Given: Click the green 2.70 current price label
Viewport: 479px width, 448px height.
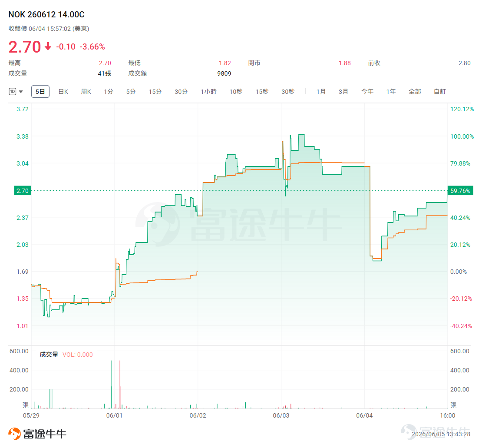Looking at the screenshot, I should coord(23,191).
